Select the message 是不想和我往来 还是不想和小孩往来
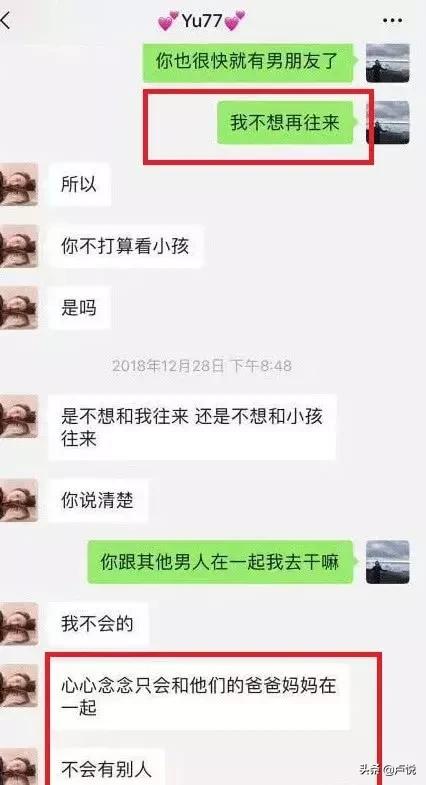Image resolution: width=426 pixels, height=785 pixels. (192, 427)
